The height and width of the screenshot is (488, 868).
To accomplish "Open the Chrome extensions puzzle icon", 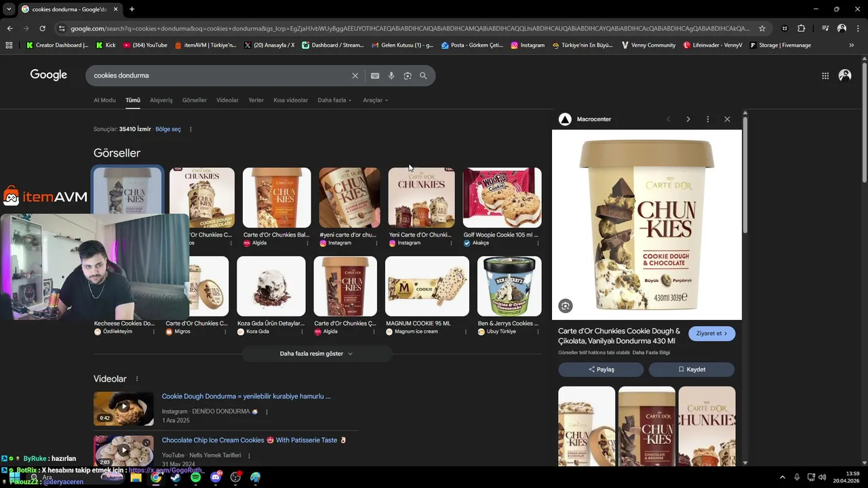I will [802, 28].
